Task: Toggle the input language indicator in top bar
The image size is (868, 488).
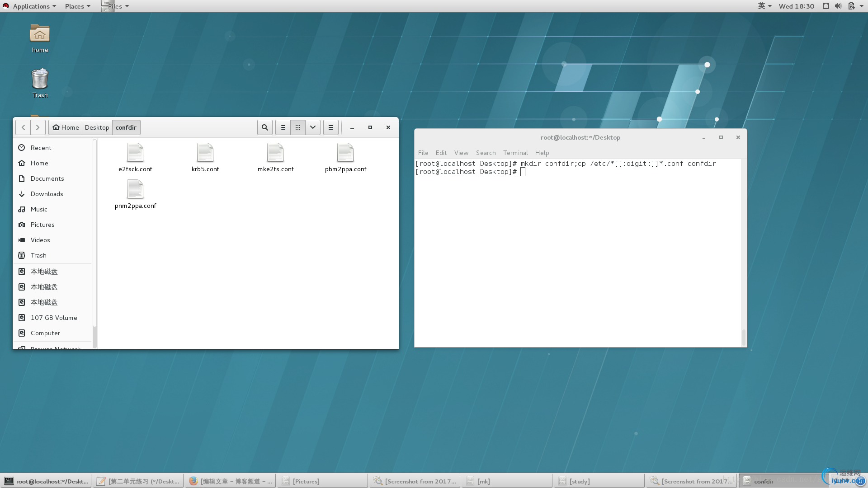Action: (x=764, y=6)
